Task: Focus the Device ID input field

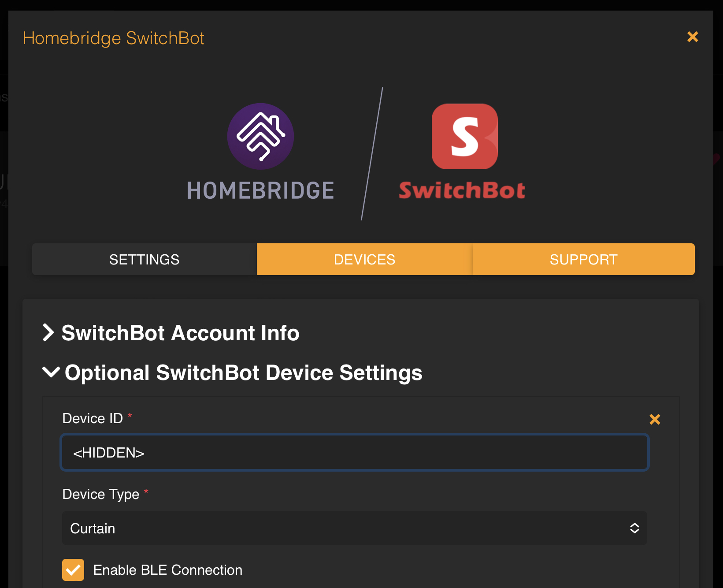Action: pos(355,453)
